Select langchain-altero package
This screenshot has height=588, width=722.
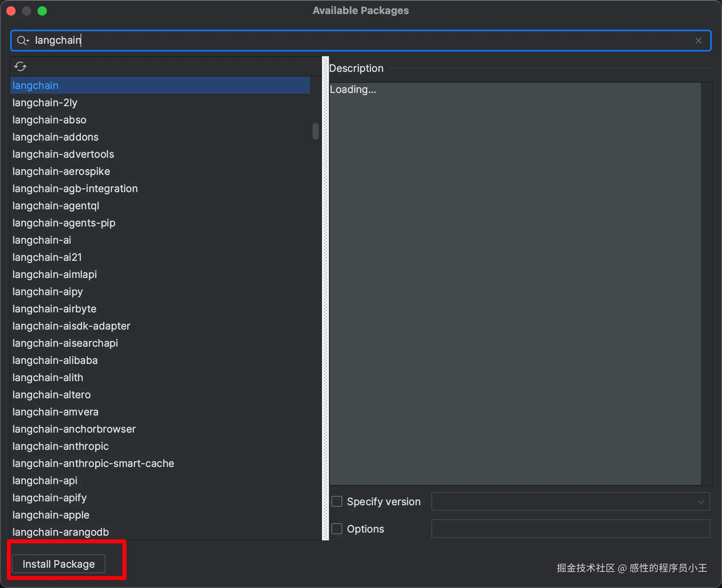click(x=160, y=394)
